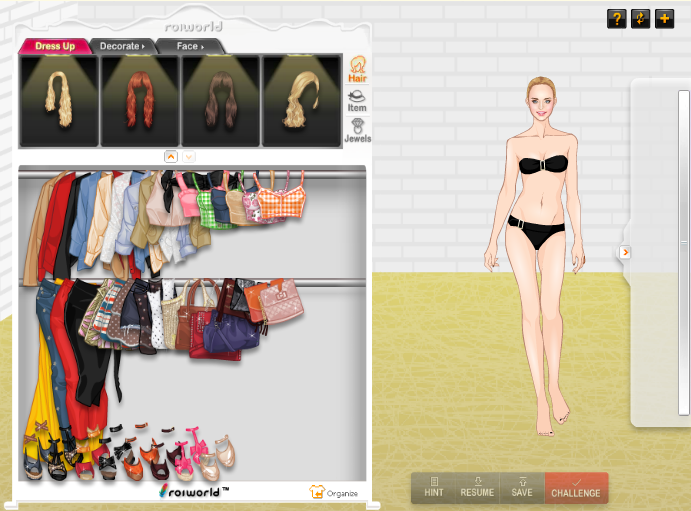Select the Item hat category icon
This screenshot has width=691, height=511.
point(357,99)
